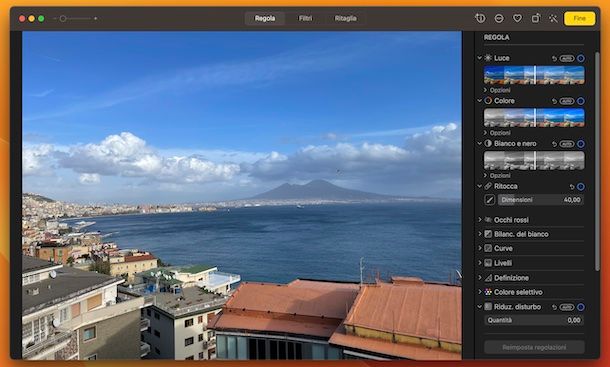Expand the Opzioni under Colore

[485, 133]
